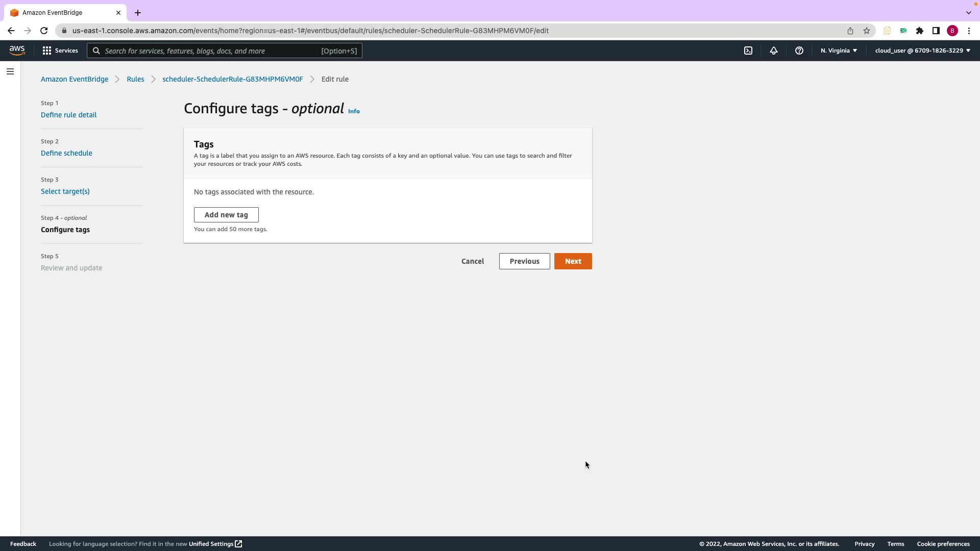The image size is (980, 551).
Task: Click the AWS logo home icon
Action: click(17, 51)
